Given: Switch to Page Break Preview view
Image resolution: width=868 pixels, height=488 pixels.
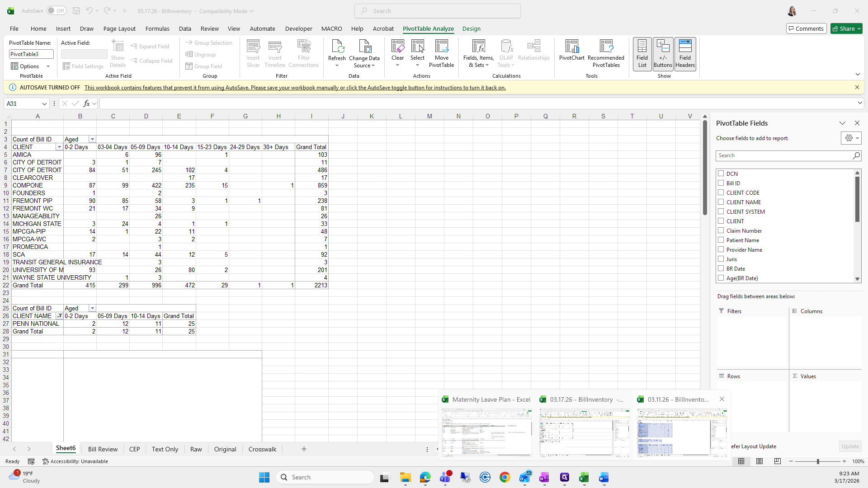Looking at the screenshot, I should coord(778,461).
